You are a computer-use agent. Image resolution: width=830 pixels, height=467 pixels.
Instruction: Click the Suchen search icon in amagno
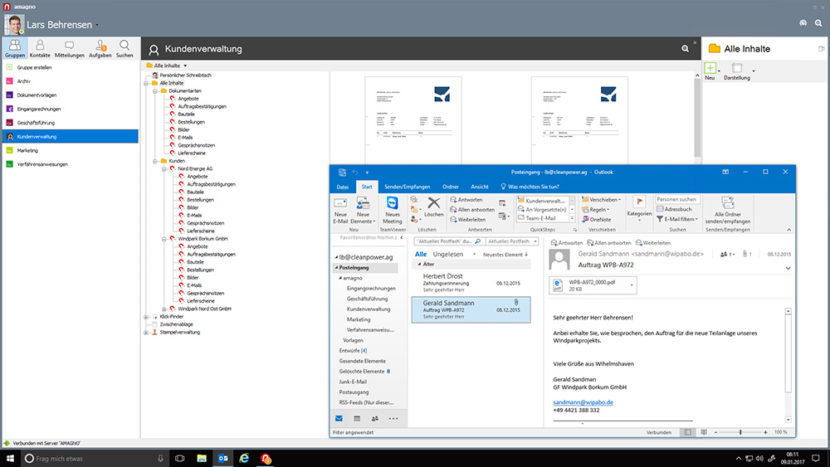pos(124,48)
